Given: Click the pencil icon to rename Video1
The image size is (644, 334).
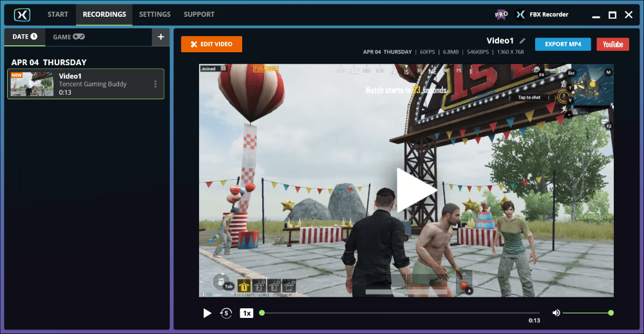Looking at the screenshot, I should (522, 41).
